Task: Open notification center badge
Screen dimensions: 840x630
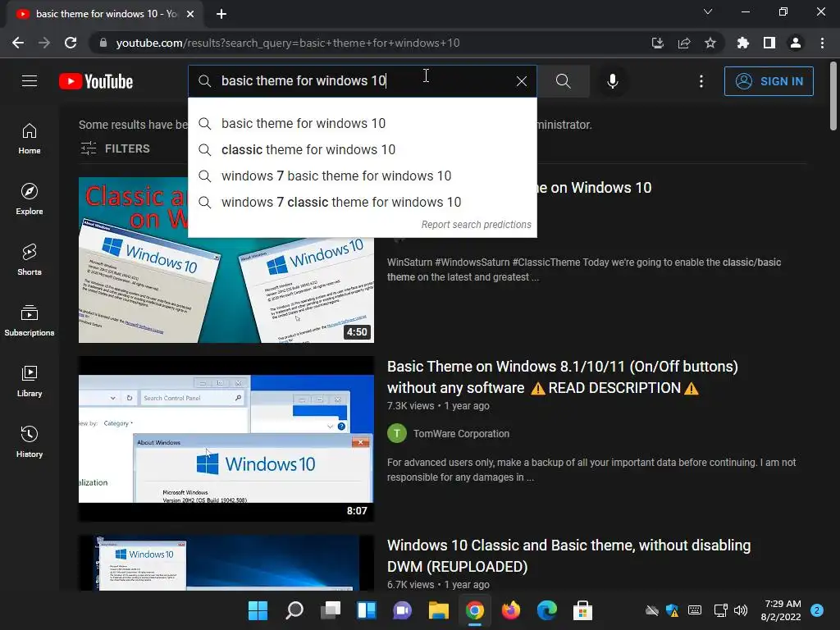Action: (817, 610)
